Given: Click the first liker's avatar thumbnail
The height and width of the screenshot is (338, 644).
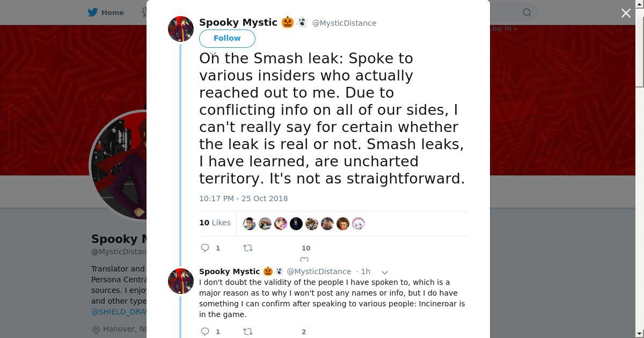Looking at the screenshot, I should coord(250,224).
